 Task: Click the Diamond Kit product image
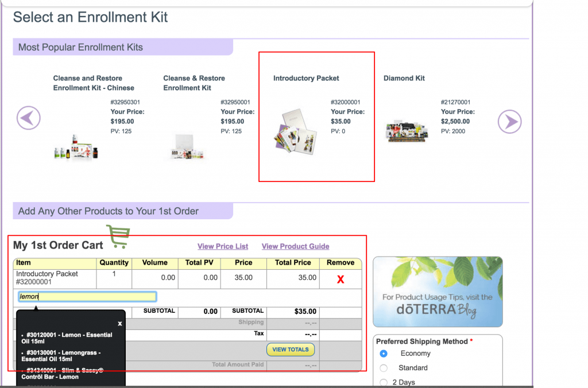pos(407,131)
